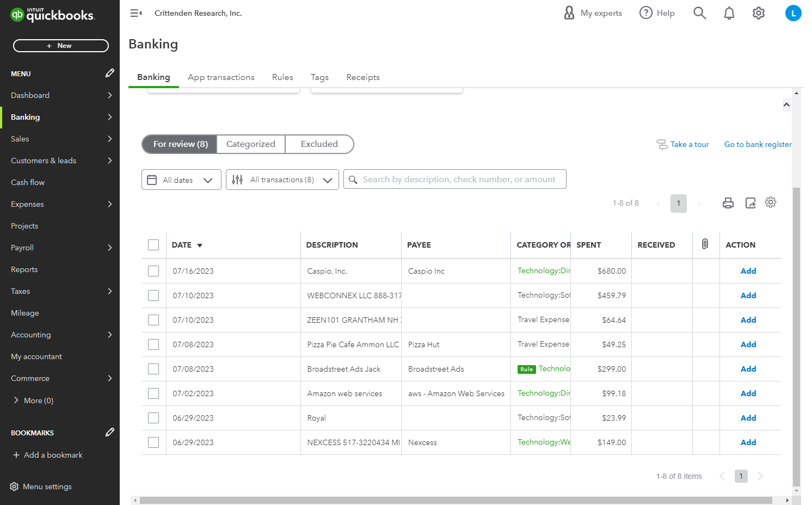This screenshot has height=505, width=812.
Task: Go to next page at the bottom pager
Action: (x=760, y=476)
